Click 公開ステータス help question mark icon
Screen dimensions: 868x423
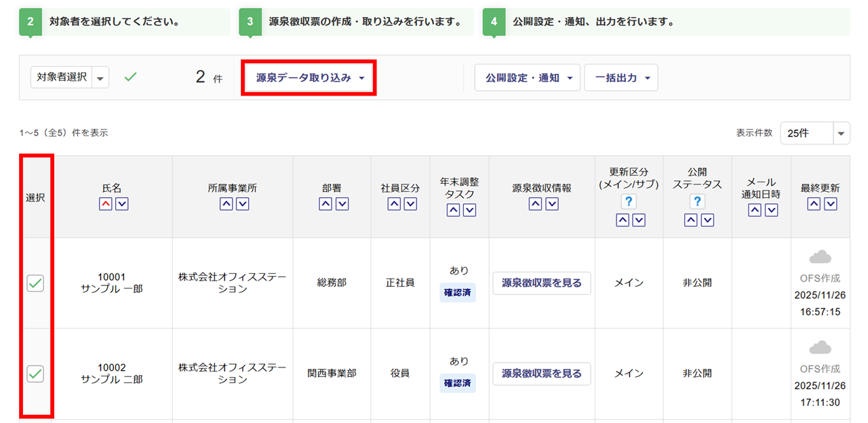point(698,201)
